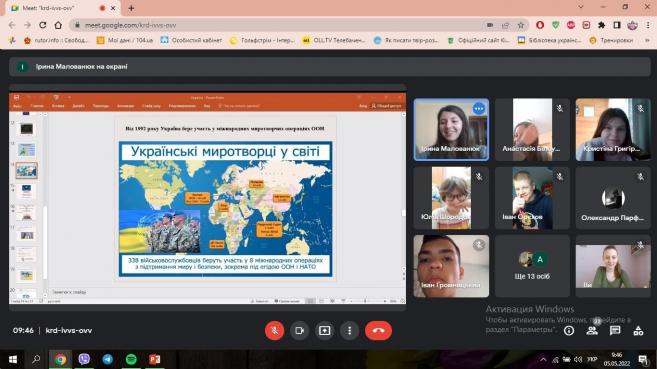Toggle camera in Meet call controls
The height and width of the screenshot is (369, 657).
point(300,330)
